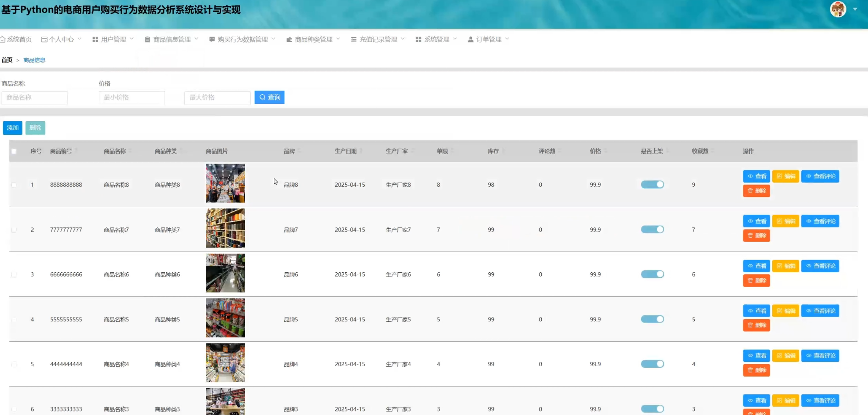Open the 商品信息管理 menu
Image resolution: width=868 pixels, height=415 pixels.
click(x=172, y=39)
